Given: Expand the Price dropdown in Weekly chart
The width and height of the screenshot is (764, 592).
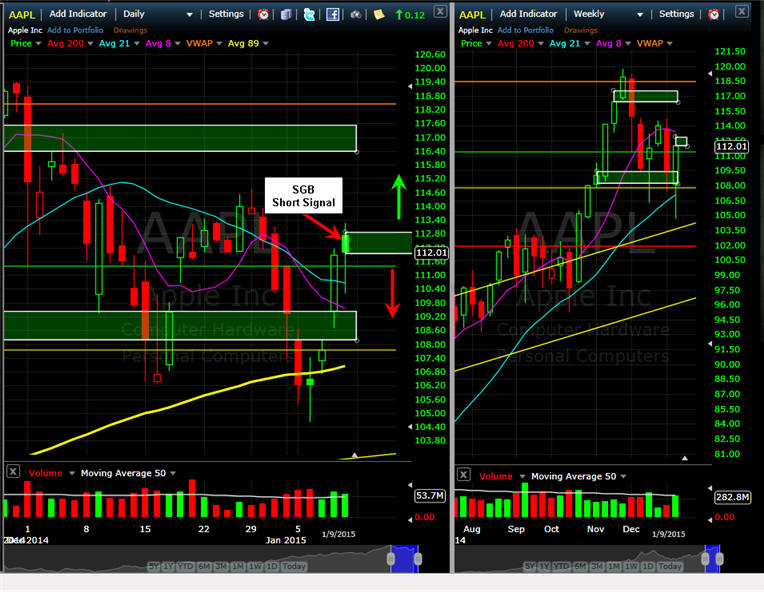Looking at the screenshot, I should coord(489,44).
